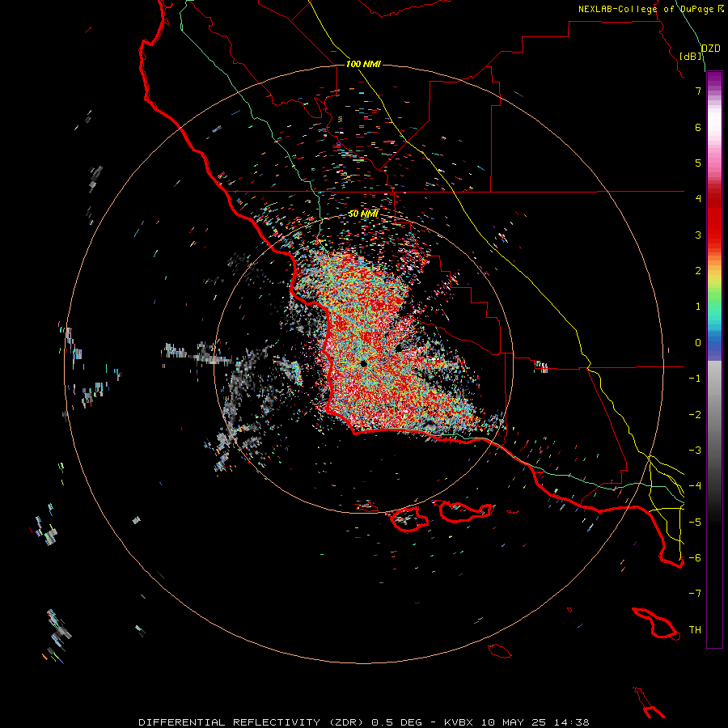Pick the purple band at the color bar top

pyautogui.click(x=714, y=79)
